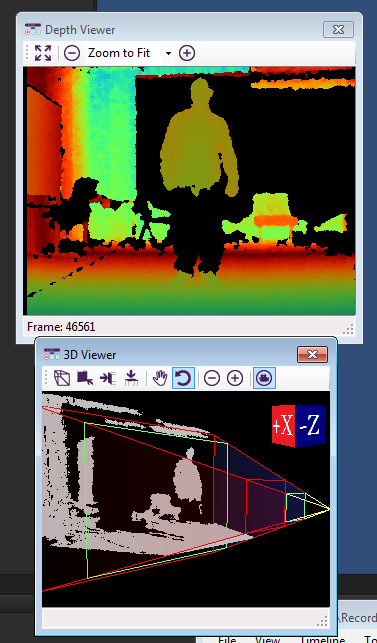377x643 pixels.
Task: Toggle the orbit rotate tool in 3D Viewer
Action: [x=183, y=378]
